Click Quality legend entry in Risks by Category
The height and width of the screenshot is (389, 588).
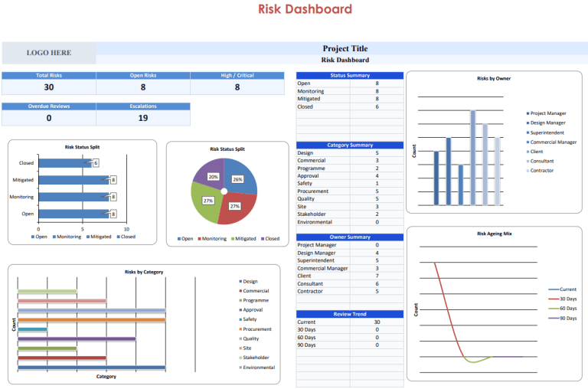pyautogui.click(x=249, y=338)
